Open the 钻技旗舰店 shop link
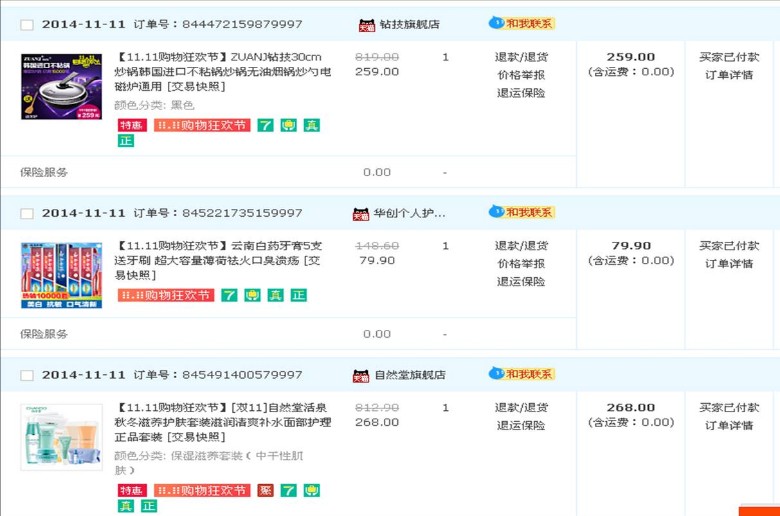This screenshot has height=516, width=780. tap(409, 24)
